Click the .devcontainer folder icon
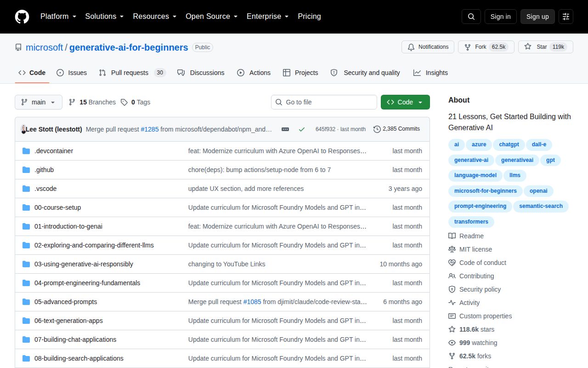 click(x=26, y=151)
